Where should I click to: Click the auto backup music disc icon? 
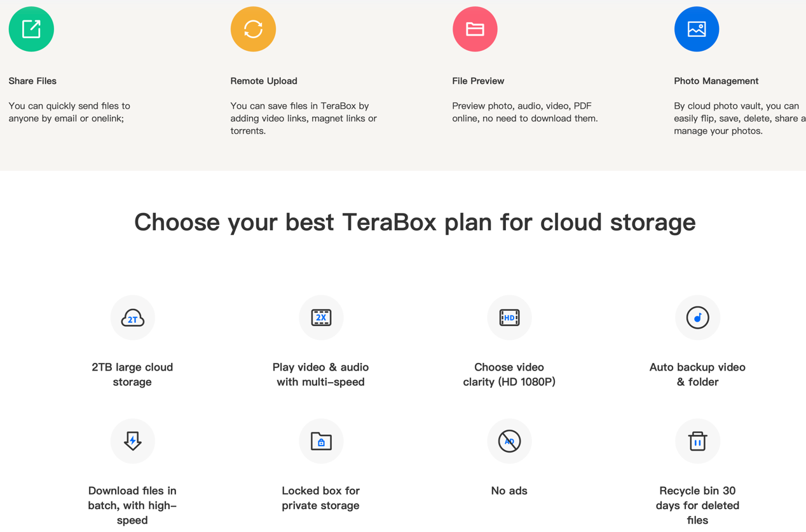(x=697, y=317)
